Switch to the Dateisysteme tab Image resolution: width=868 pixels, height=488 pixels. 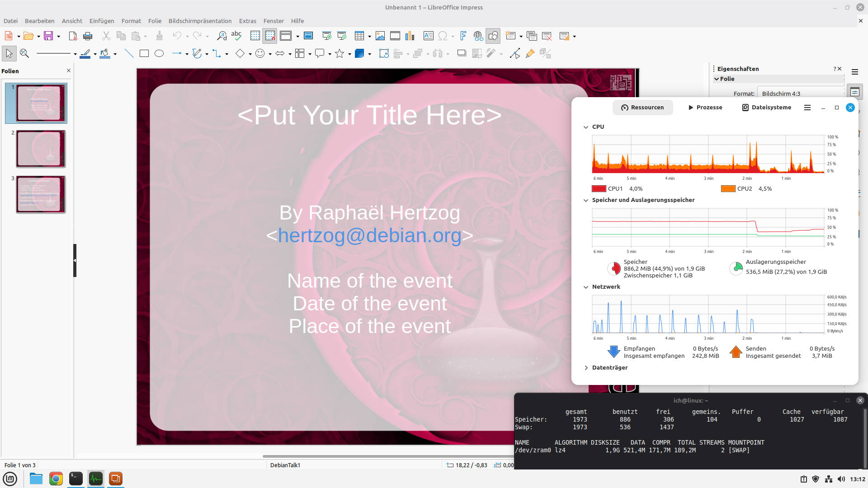pos(767,108)
